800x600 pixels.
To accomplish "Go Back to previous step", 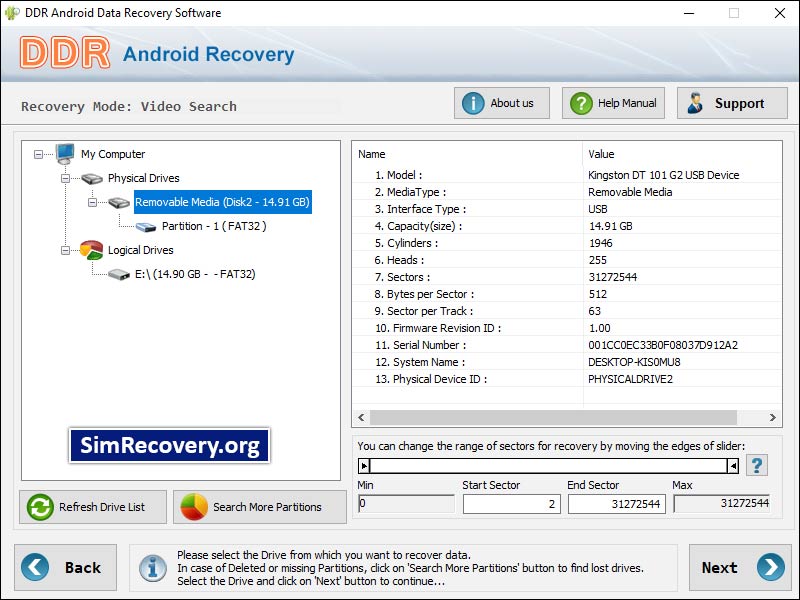I will pyautogui.click(x=65, y=567).
